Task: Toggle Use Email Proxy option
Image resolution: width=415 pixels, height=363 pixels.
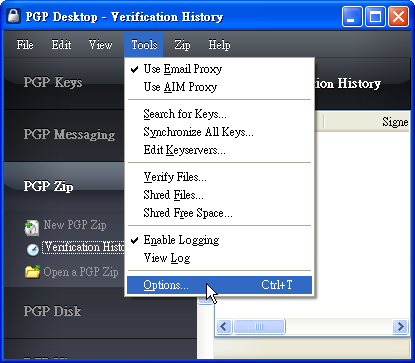Action: (x=219, y=69)
